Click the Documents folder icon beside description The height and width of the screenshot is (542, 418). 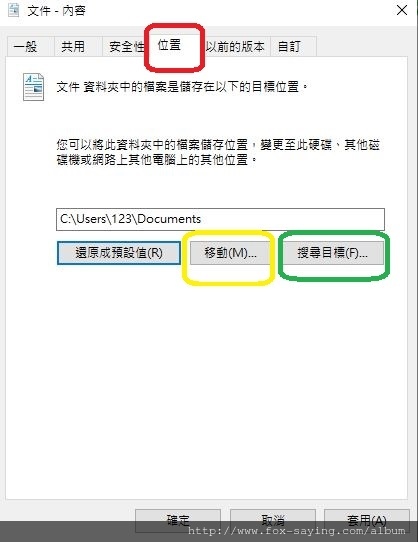coord(33,87)
